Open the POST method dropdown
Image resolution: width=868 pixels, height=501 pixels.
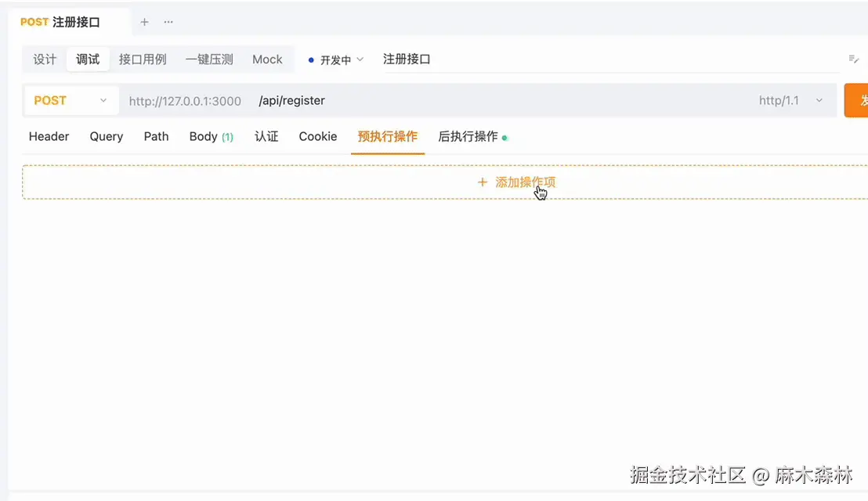tap(71, 101)
